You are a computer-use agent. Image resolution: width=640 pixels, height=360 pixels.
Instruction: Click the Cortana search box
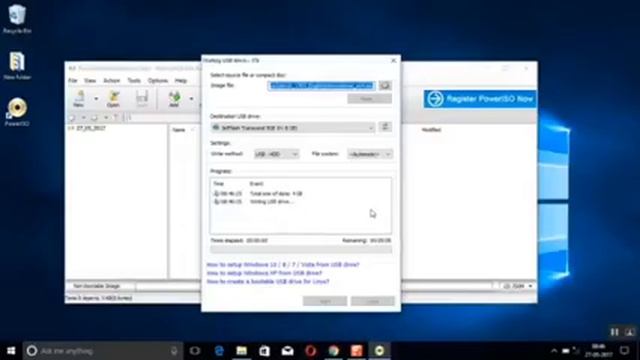tap(103, 351)
